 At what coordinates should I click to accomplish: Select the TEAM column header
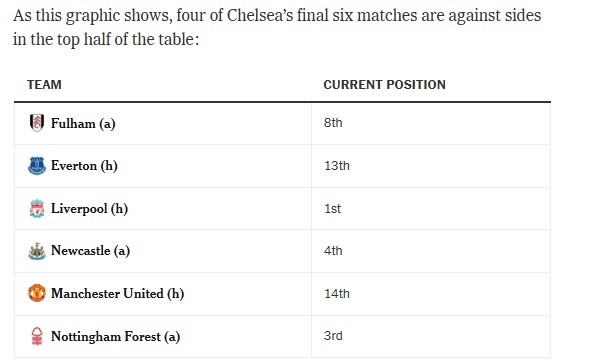coord(44,85)
